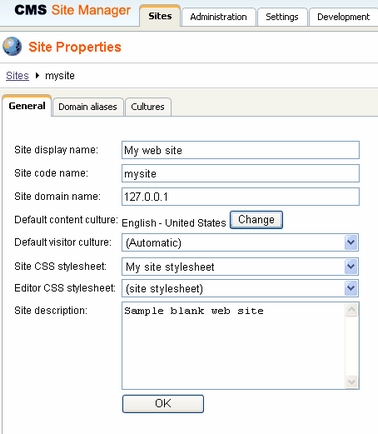Click the OK button
The height and width of the screenshot is (434, 378).
coord(163,404)
